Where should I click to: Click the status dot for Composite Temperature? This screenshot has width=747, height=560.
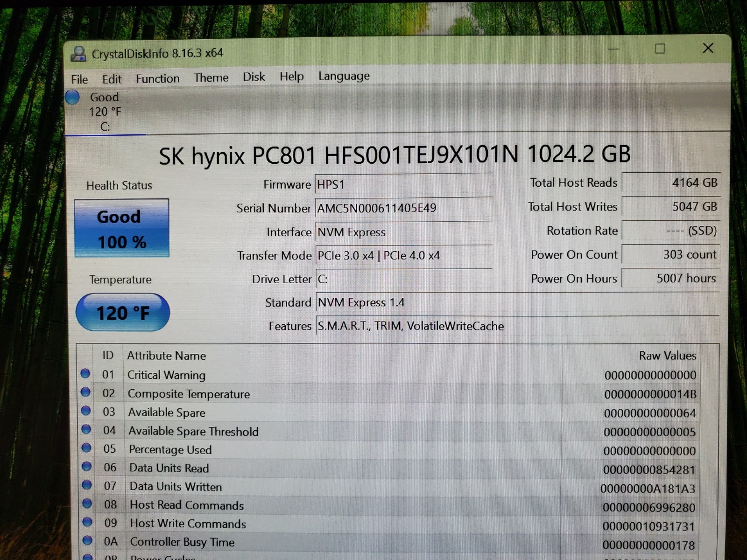point(85,392)
